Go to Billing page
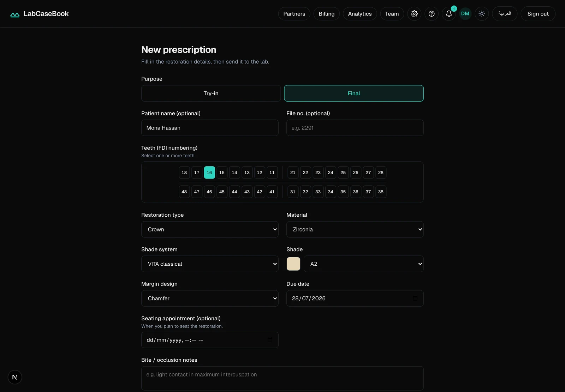The height and width of the screenshot is (392, 565). [327, 14]
